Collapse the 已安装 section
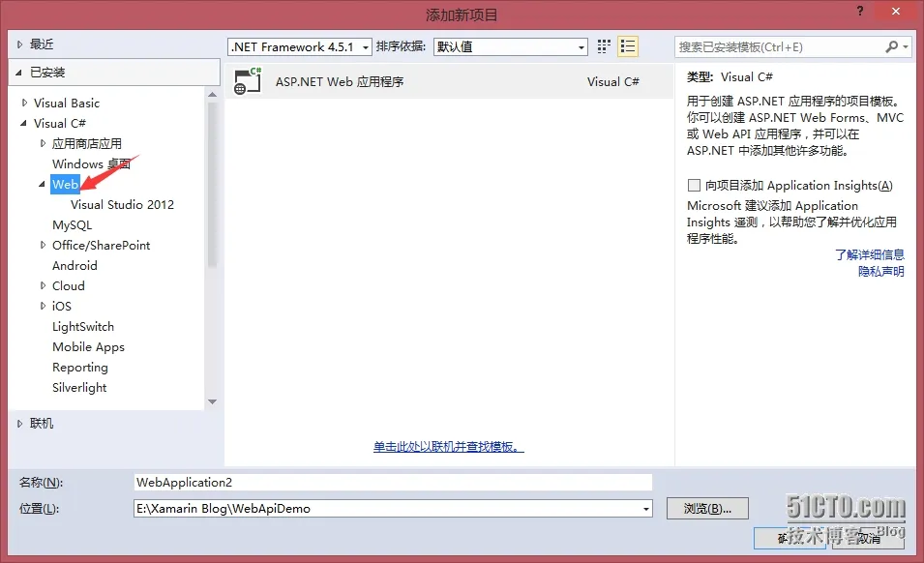This screenshot has width=924, height=563. point(18,73)
